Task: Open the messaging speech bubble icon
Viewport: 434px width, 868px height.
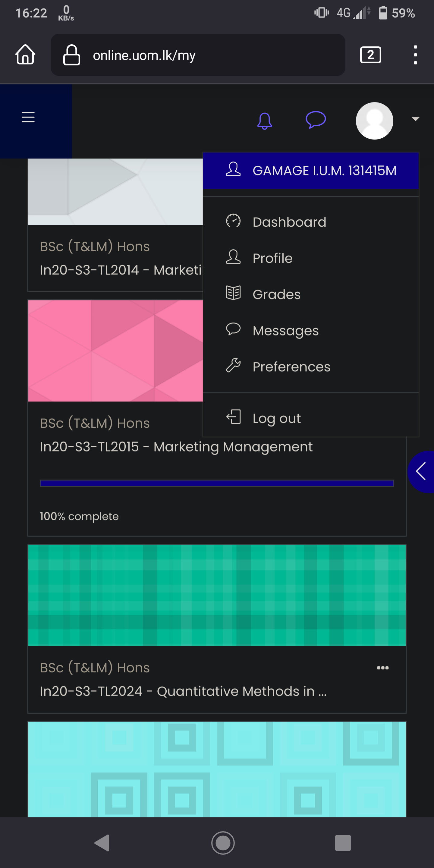Action: (316, 120)
